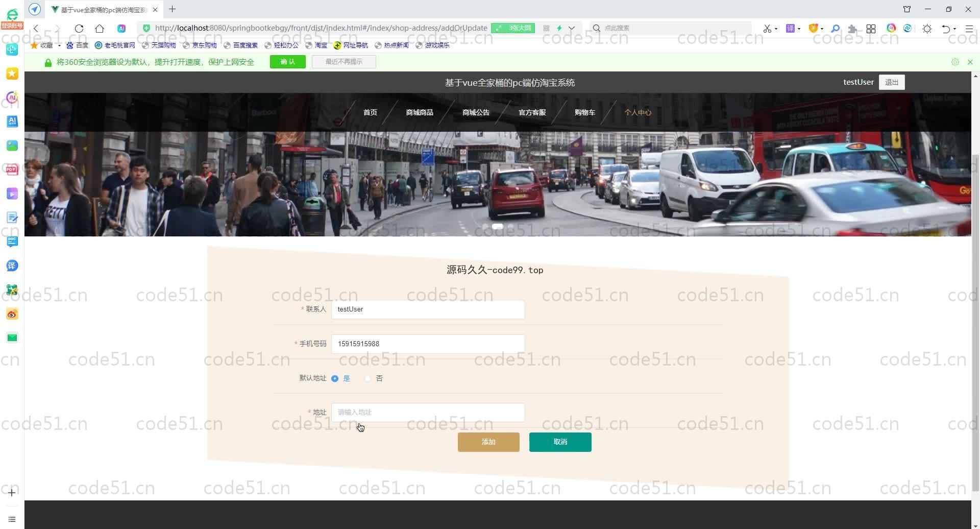The width and height of the screenshot is (980, 529).
Task: Open a new browser tab
Action: (173, 9)
